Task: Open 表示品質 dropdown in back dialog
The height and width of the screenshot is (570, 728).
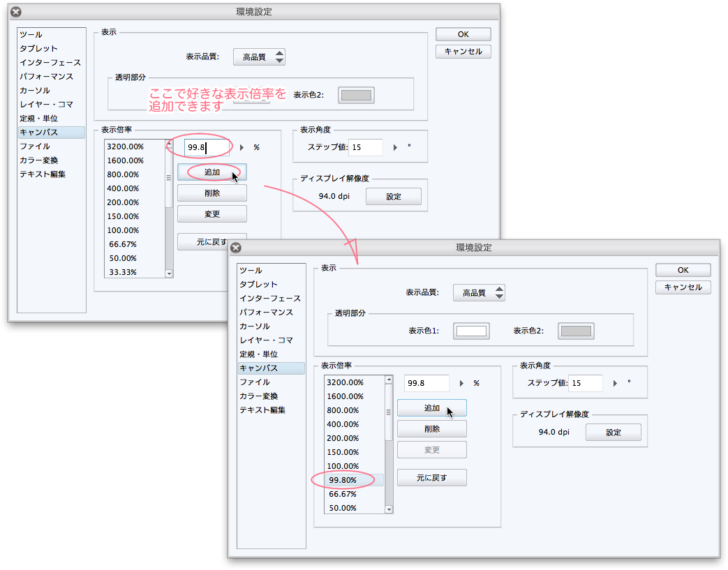Action: 259,57
